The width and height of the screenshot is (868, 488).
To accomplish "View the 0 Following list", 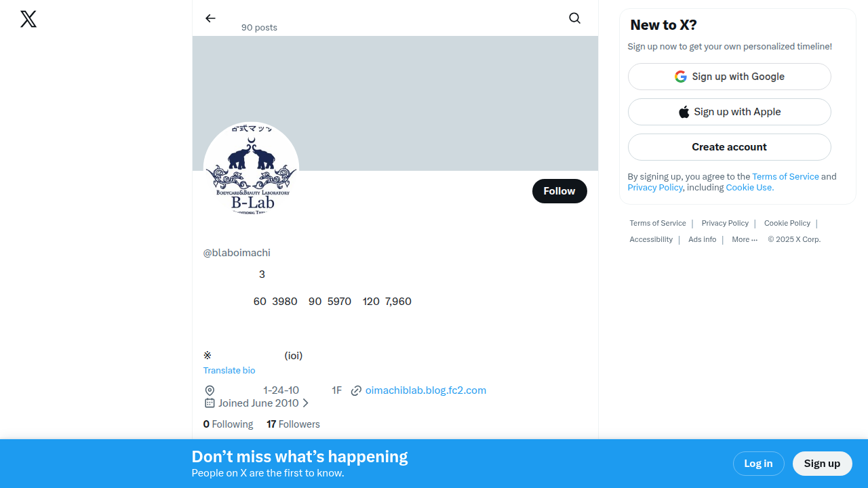I will pyautogui.click(x=228, y=424).
